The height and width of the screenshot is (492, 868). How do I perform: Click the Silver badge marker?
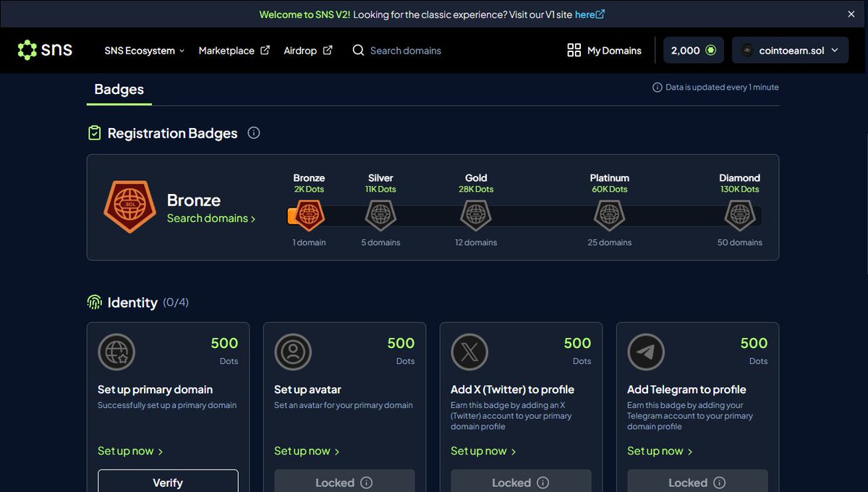[380, 215]
